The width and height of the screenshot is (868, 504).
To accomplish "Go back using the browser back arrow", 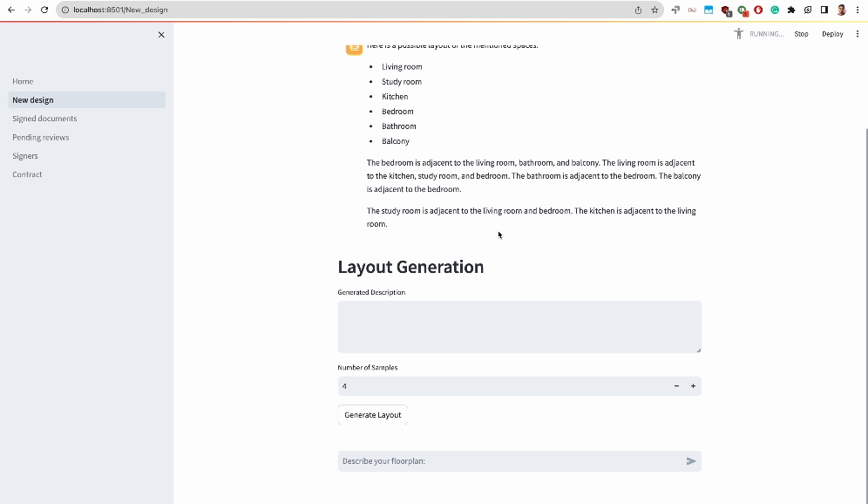I will point(11,10).
